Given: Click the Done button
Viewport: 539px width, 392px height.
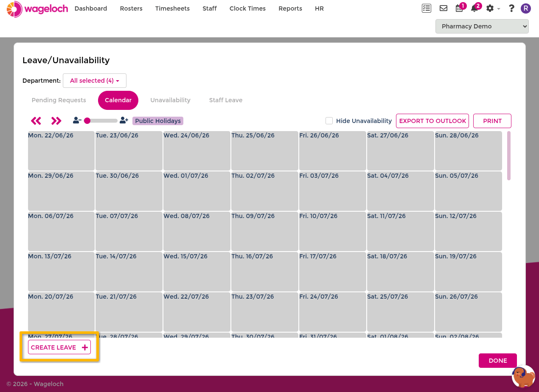Looking at the screenshot, I should click(x=498, y=361).
